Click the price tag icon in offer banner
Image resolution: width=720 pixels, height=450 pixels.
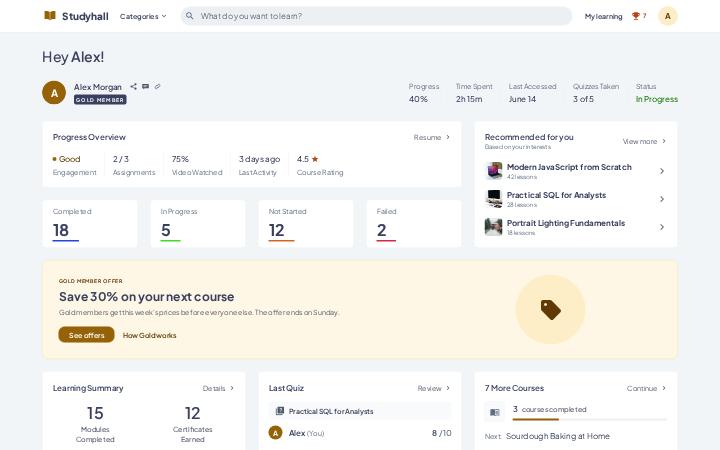click(551, 309)
